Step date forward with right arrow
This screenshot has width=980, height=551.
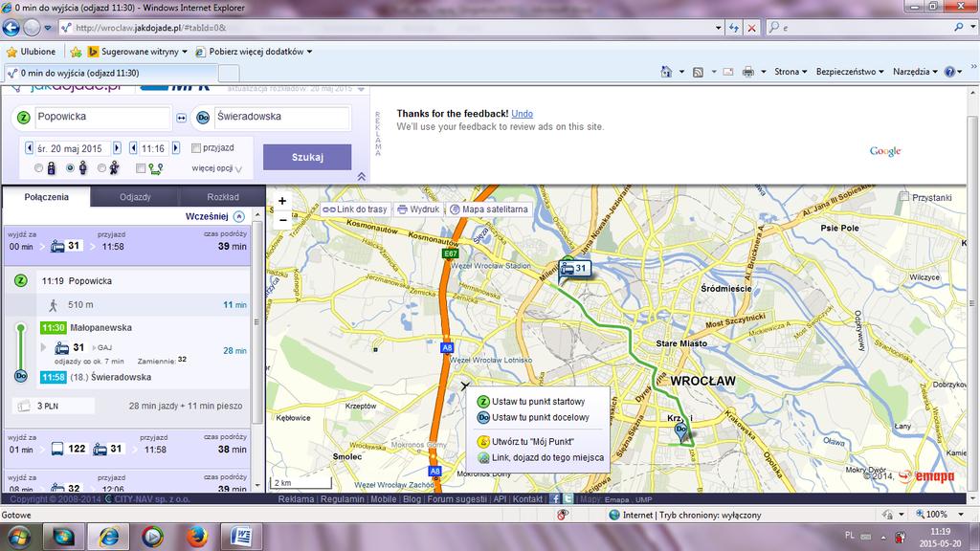(117, 148)
